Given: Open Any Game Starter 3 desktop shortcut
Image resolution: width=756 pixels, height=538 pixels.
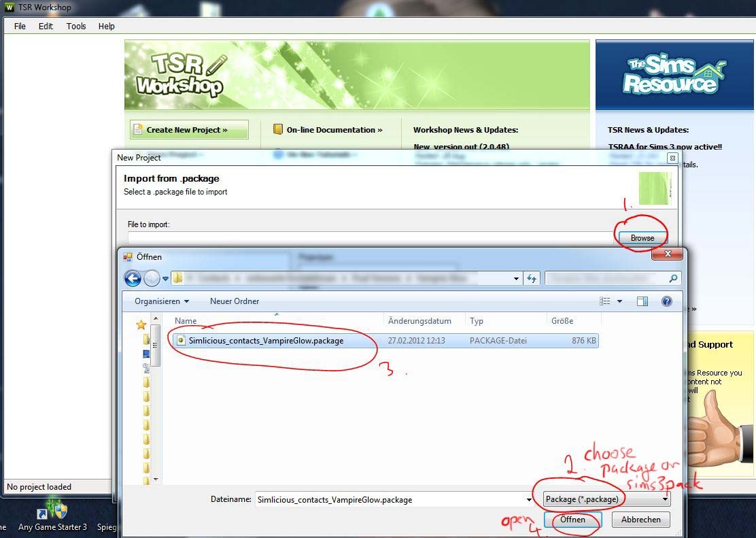Looking at the screenshot, I should (x=52, y=518).
